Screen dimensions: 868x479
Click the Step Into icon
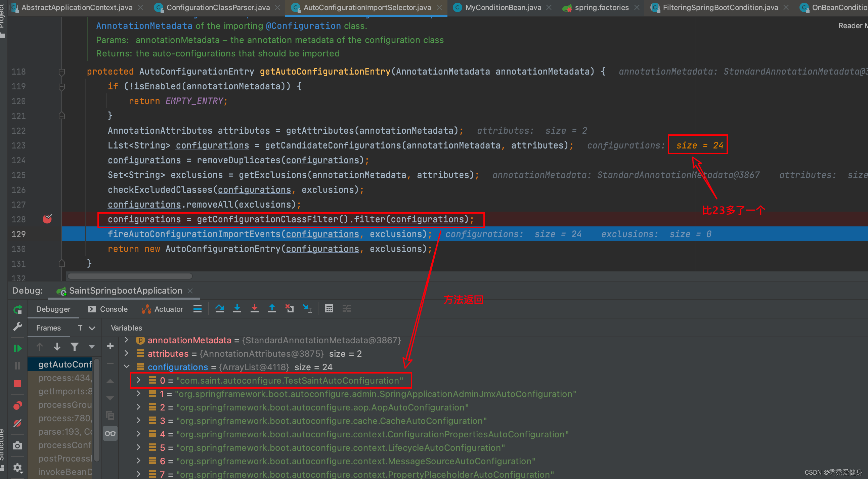(x=237, y=308)
